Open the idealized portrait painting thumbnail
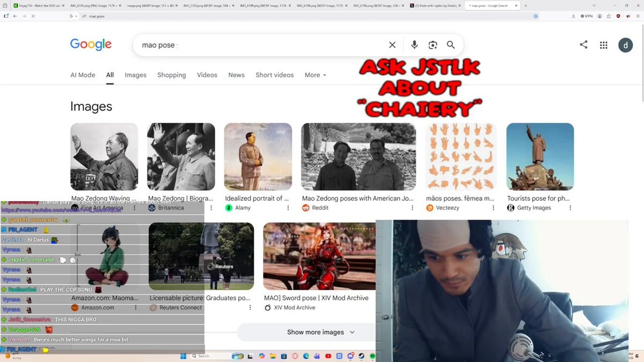Screen dimensions: 644x362 tap(258, 157)
